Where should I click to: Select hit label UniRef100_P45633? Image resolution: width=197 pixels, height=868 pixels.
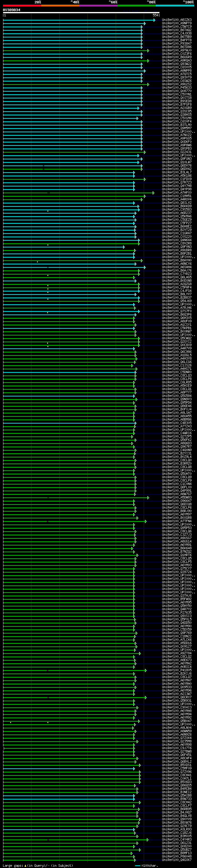point(177,88)
